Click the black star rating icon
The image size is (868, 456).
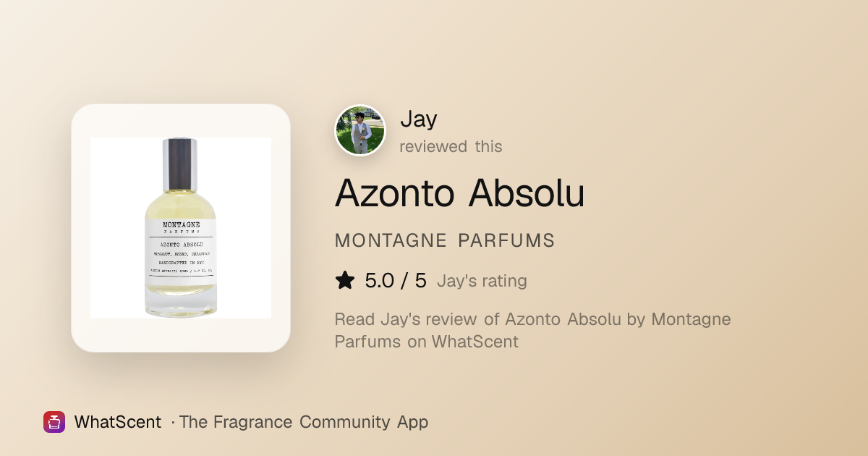[x=345, y=281]
